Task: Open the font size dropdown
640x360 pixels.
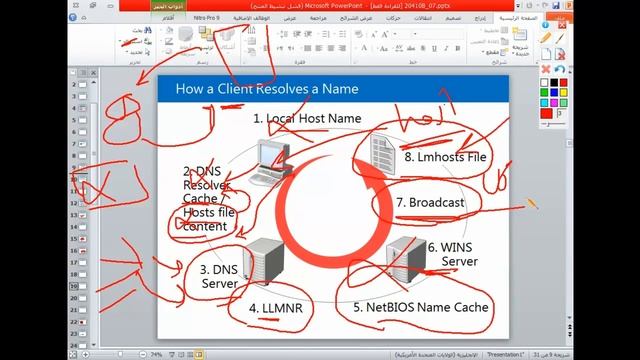Action: click(396, 34)
